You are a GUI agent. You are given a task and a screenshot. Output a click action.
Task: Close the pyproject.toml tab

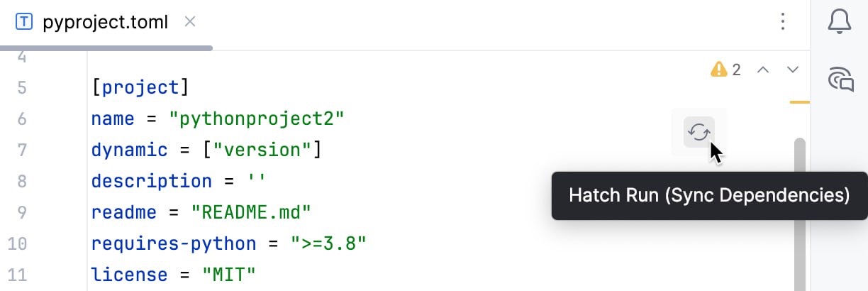point(190,22)
